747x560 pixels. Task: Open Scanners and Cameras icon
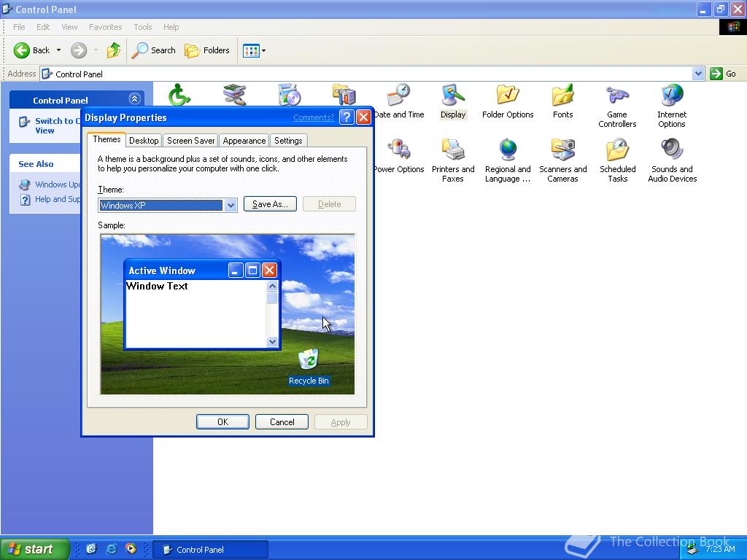[562, 161]
